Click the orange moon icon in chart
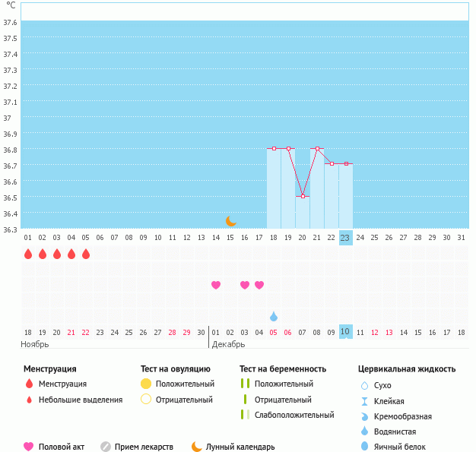476x452 pixels. click(x=231, y=221)
